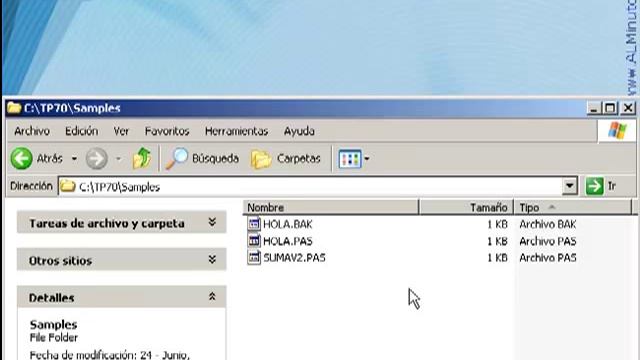Expand Tareas de archivo y carpeta

[212, 222]
